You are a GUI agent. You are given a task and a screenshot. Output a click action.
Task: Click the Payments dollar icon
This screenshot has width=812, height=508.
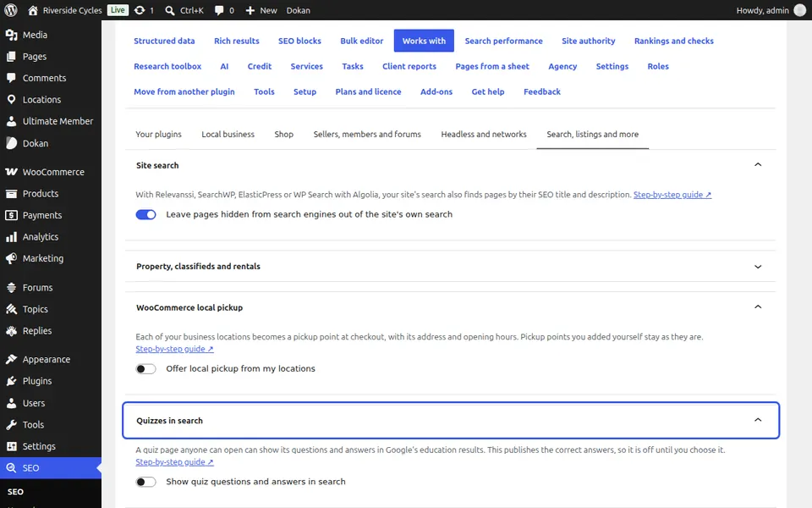click(x=11, y=215)
